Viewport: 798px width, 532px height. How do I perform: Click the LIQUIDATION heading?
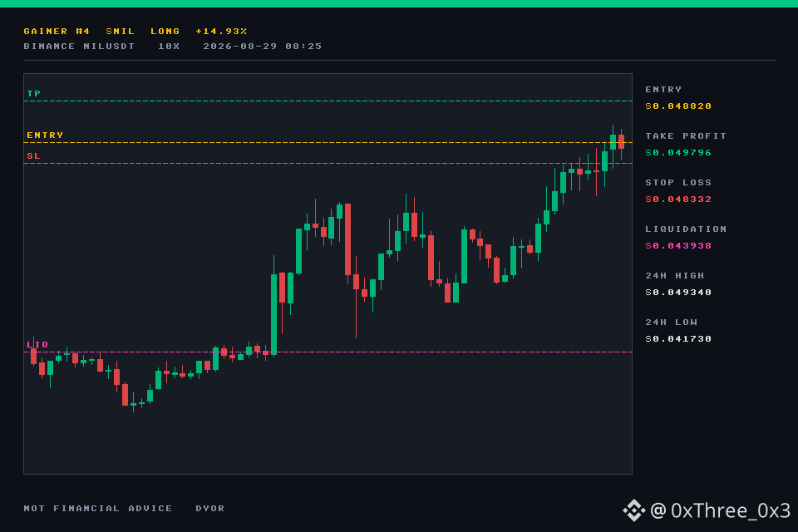tap(686, 229)
